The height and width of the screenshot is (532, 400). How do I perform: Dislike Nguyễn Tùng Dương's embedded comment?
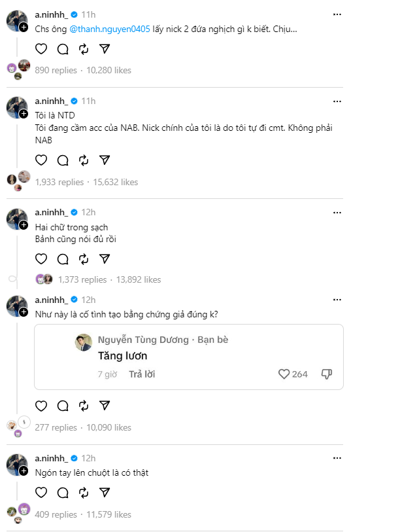point(327,374)
